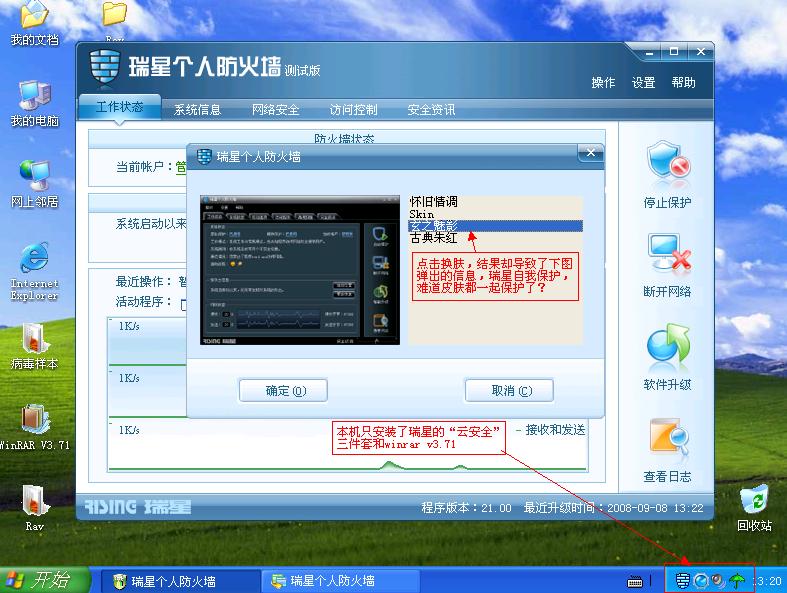Click the taskbar clock
Viewport: 787px width, 593px height.
pos(768,581)
